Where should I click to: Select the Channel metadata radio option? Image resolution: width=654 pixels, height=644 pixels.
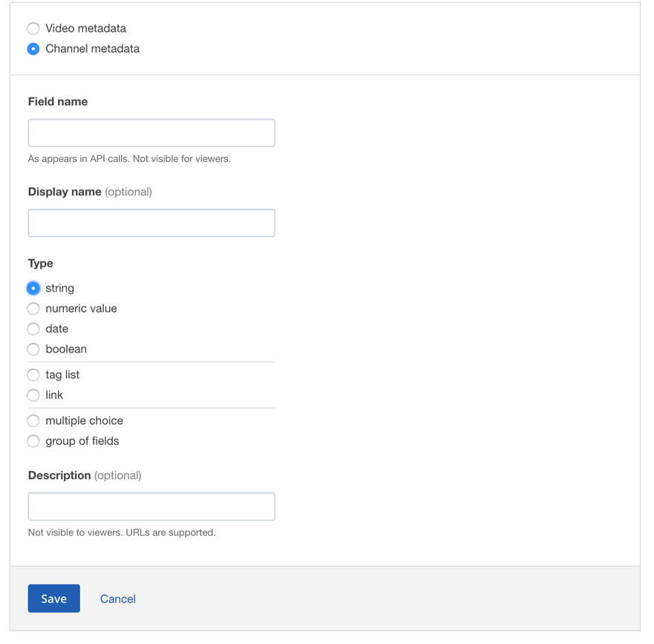[33, 49]
